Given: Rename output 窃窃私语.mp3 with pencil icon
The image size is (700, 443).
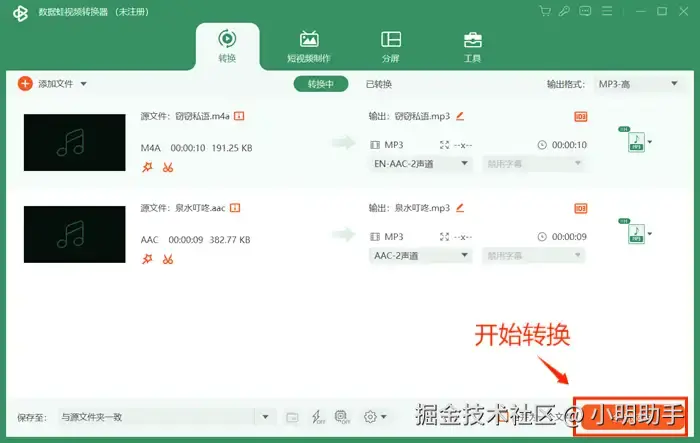Looking at the screenshot, I should [x=460, y=116].
